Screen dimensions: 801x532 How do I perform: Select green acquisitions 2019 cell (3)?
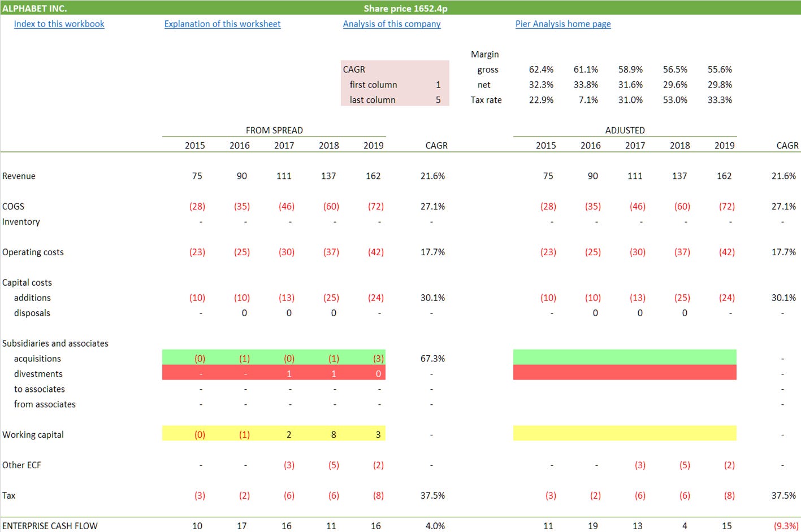tap(378, 359)
